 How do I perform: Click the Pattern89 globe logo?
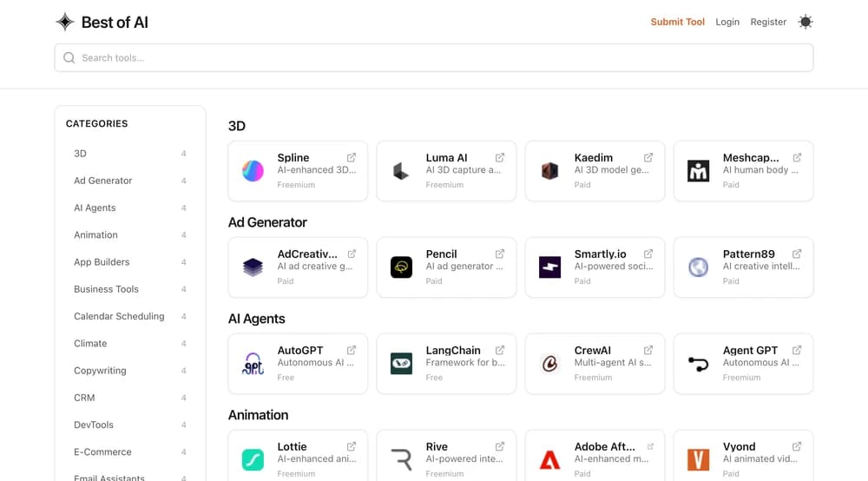coord(698,267)
